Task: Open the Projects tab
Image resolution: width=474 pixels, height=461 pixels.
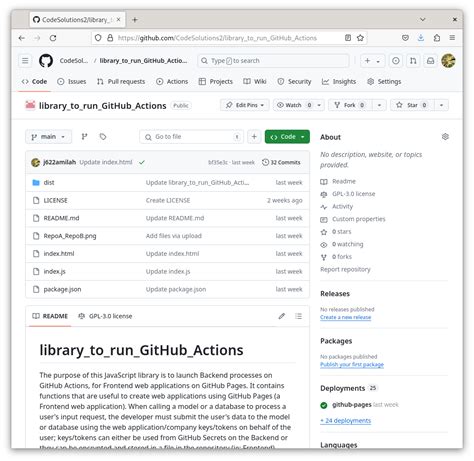Action: tap(216, 81)
